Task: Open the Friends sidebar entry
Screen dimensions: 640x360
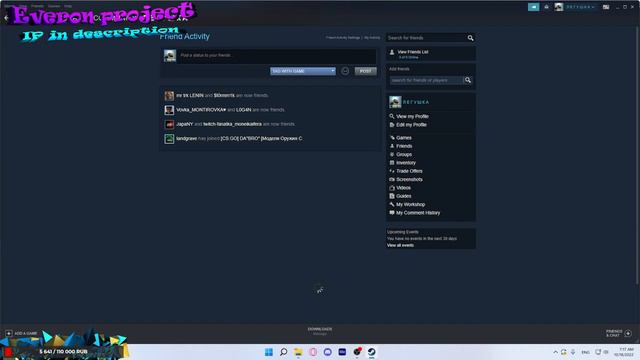Action: [404, 146]
